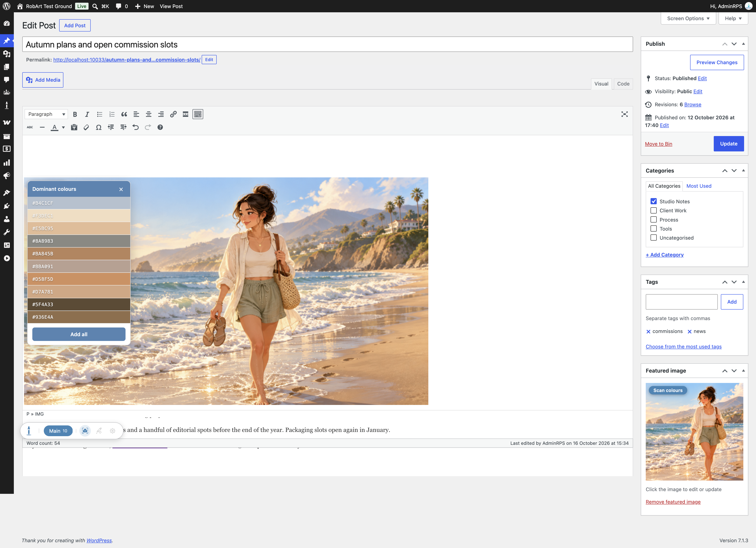Toggle the toolbar kitchen sink

198,114
